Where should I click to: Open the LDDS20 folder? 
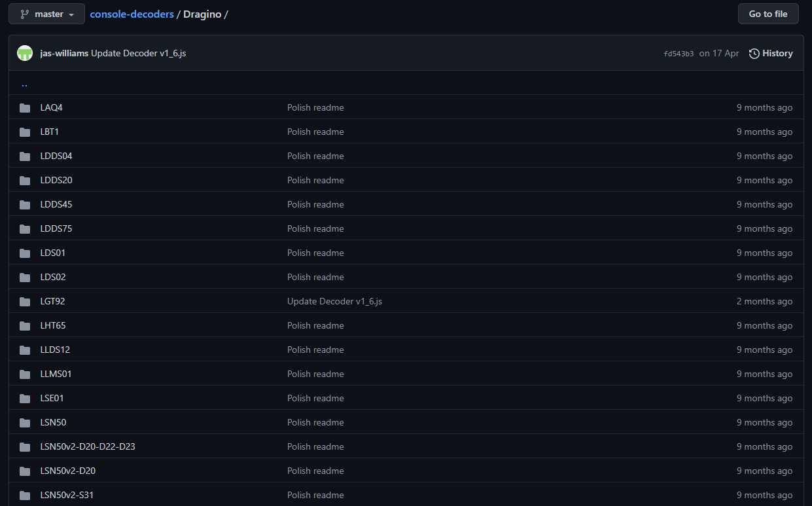tap(56, 180)
